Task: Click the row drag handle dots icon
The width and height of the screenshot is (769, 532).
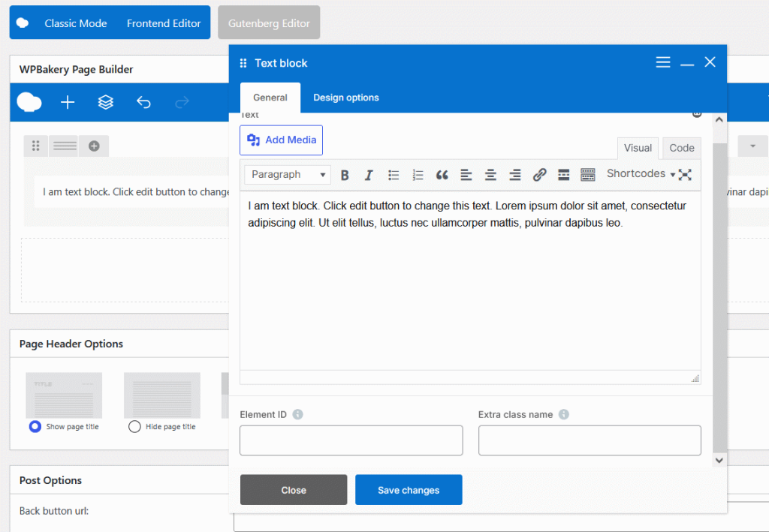Action: [x=36, y=146]
